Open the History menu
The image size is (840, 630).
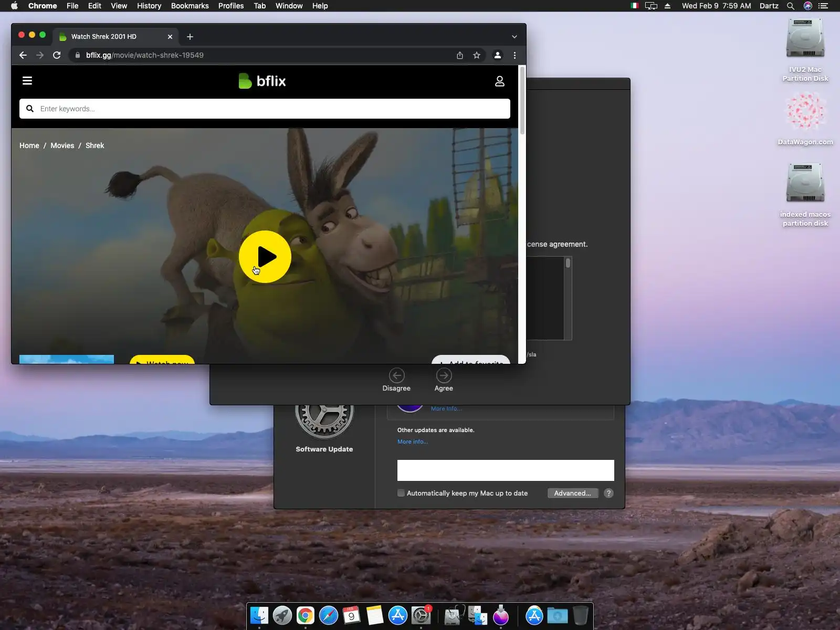coord(149,6)
